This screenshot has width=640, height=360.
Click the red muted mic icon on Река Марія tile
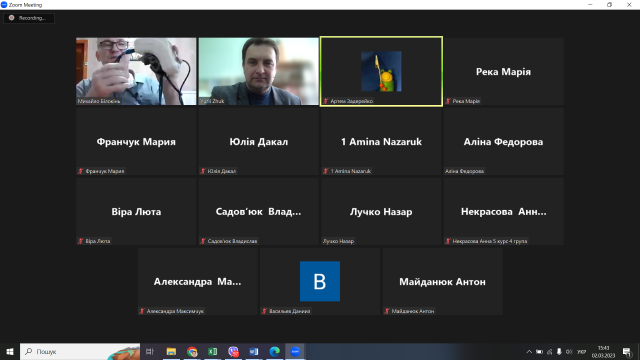(448, 101)
